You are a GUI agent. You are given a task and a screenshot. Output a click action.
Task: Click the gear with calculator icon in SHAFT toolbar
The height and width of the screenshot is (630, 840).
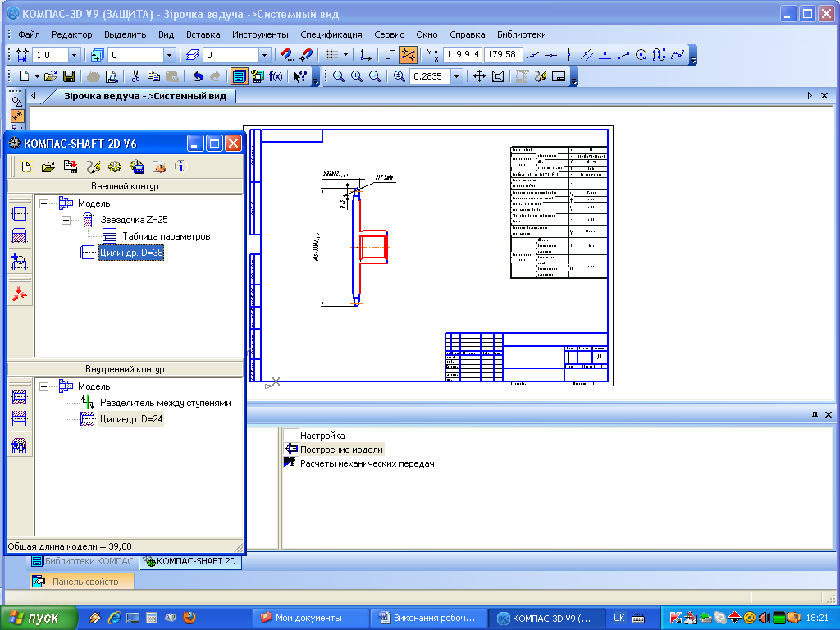[137, 167]
